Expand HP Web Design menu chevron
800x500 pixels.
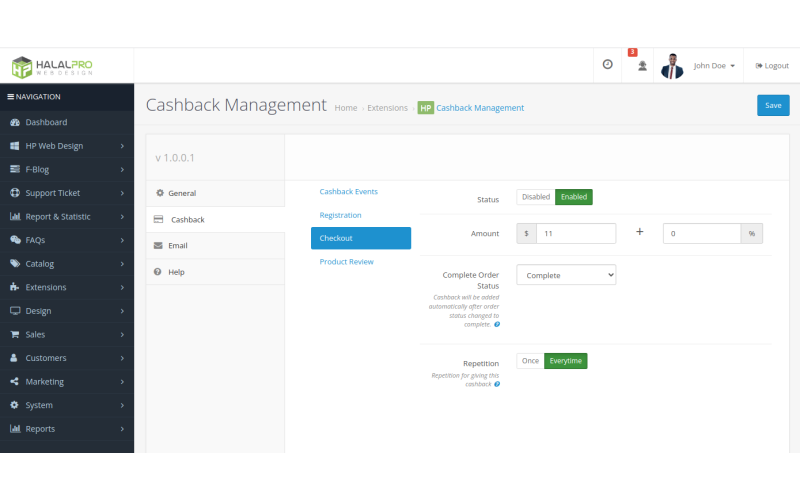tap(122, 146)
